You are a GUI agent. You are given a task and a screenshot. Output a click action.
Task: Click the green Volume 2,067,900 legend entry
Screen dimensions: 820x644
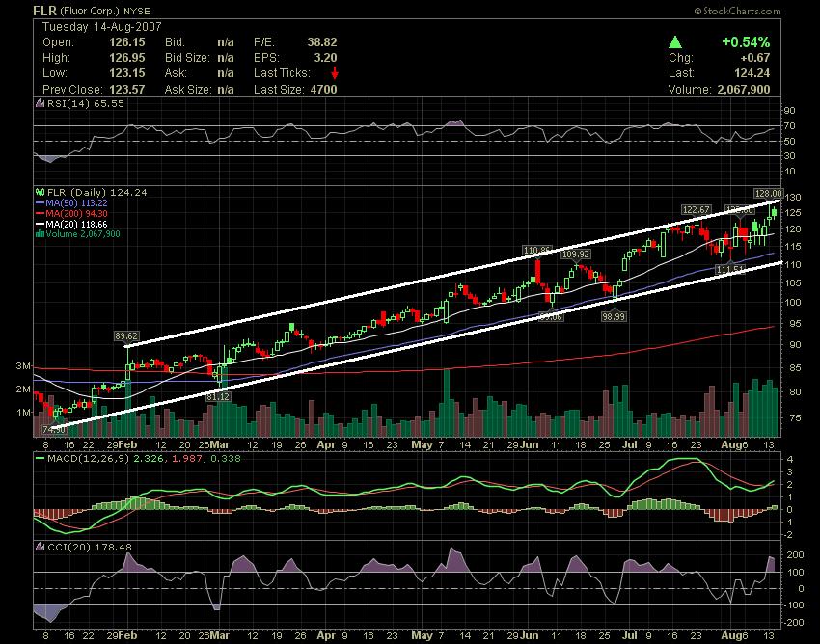pyautogui.click(x=83, y=234)
